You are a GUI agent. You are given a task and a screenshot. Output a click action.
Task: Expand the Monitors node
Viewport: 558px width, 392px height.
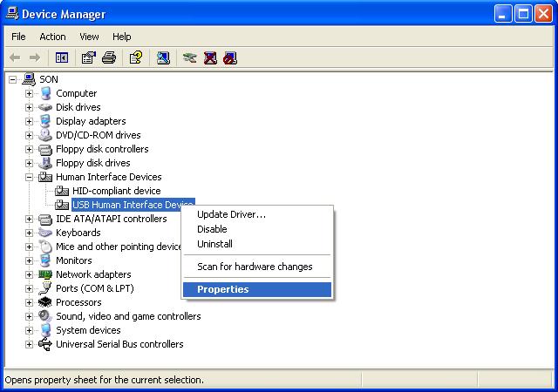point(29,260)
